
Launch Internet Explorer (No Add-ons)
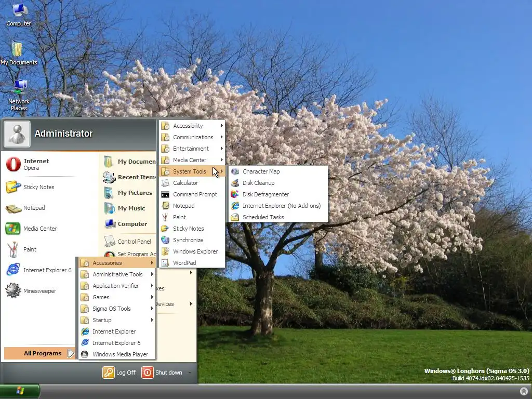point(278,206)
